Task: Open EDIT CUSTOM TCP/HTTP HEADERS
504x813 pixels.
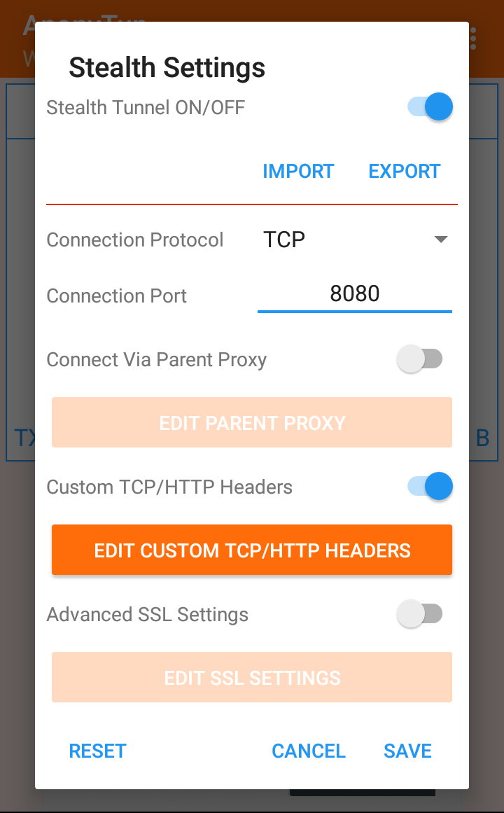Action: (252, 550)
